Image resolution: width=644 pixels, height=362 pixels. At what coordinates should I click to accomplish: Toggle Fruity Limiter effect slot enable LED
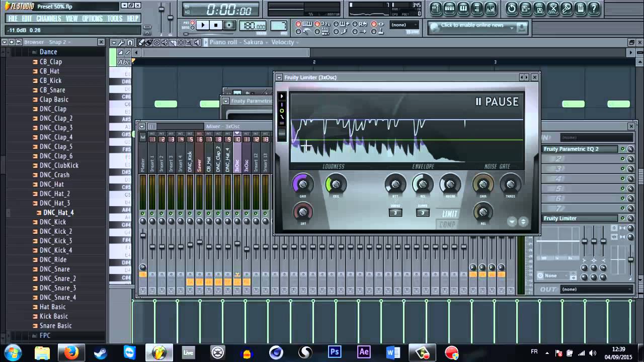(x=622, y=218)
